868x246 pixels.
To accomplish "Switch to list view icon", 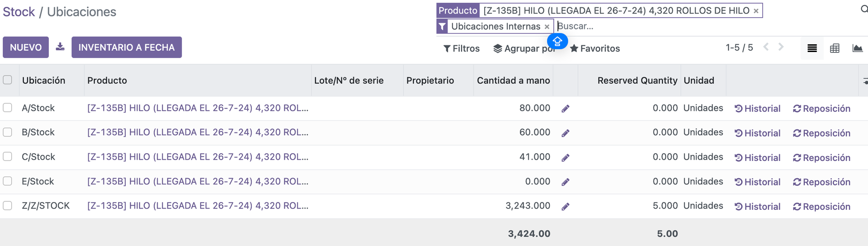I will click(x=812, y=48).
